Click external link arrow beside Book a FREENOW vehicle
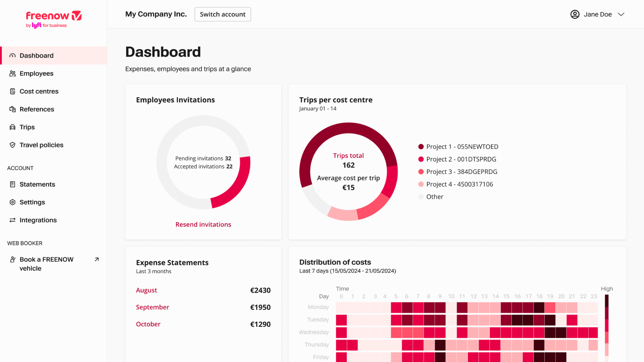644x362 pixels. [97, 259]
